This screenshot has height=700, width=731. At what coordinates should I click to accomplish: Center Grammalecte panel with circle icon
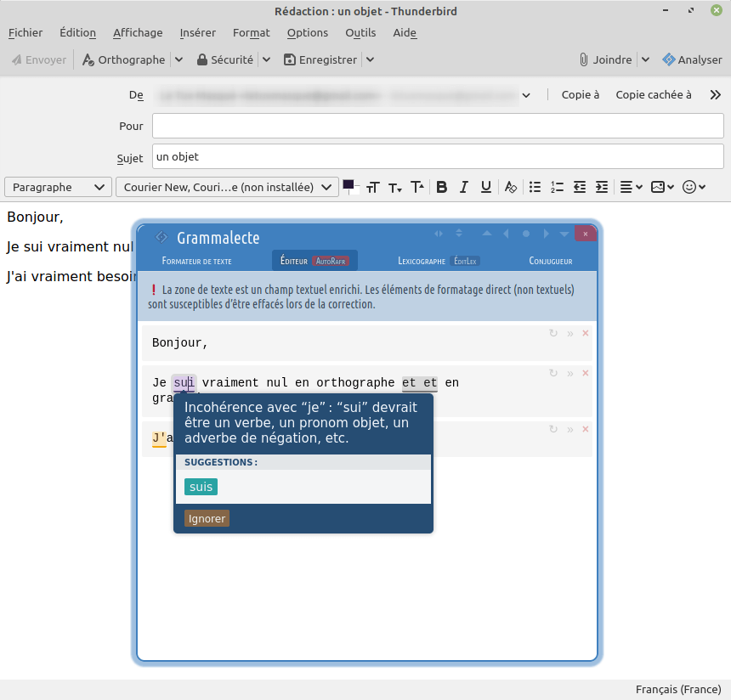tap(526, 234)
